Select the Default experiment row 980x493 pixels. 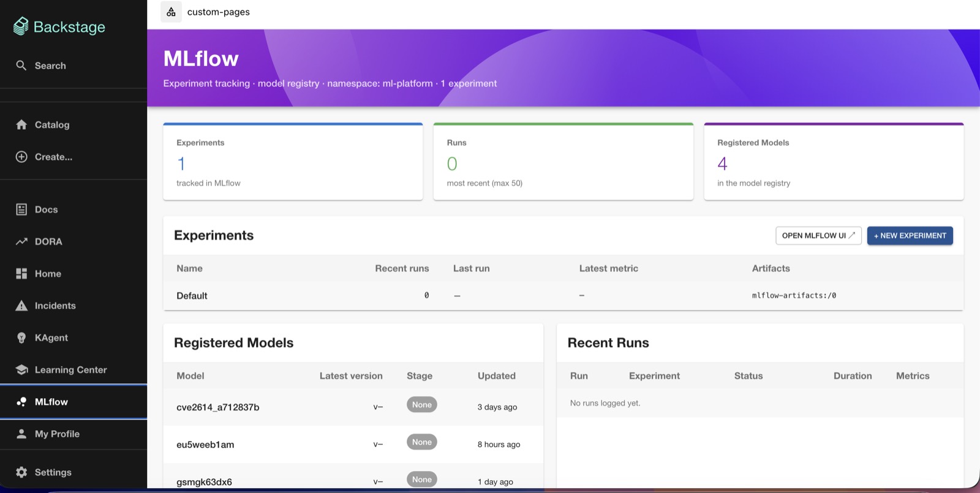click(x=563, y=296)
